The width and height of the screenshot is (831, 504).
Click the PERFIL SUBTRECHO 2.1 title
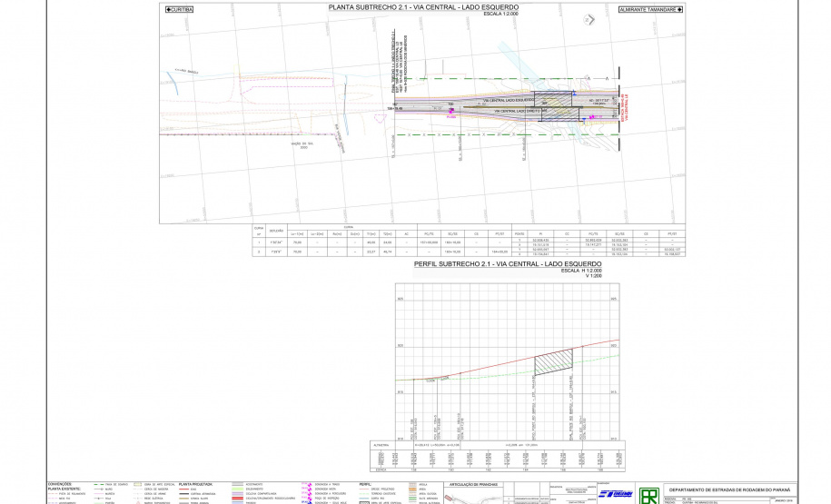481,264
